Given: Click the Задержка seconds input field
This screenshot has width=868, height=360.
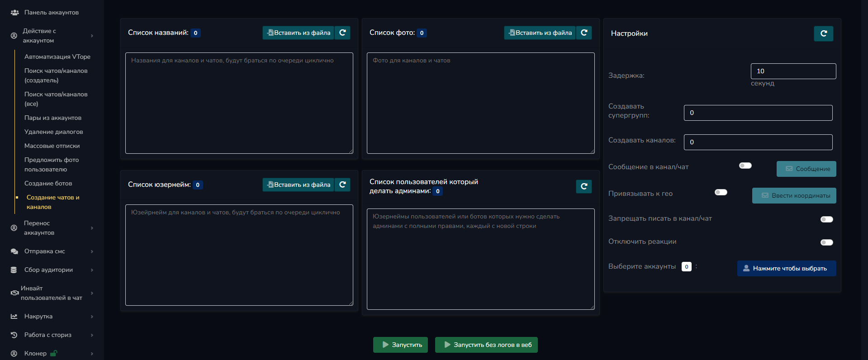Looking at the screenshot, I should click(793, 71).
